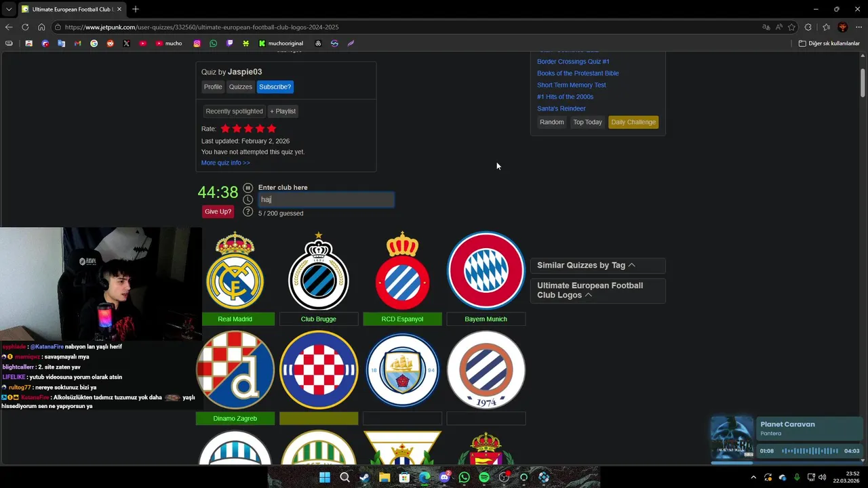Viewport: 868px width, 488px height.
Task: Open the Gmail bookmark icon
Action: click(x=77, y=43)
